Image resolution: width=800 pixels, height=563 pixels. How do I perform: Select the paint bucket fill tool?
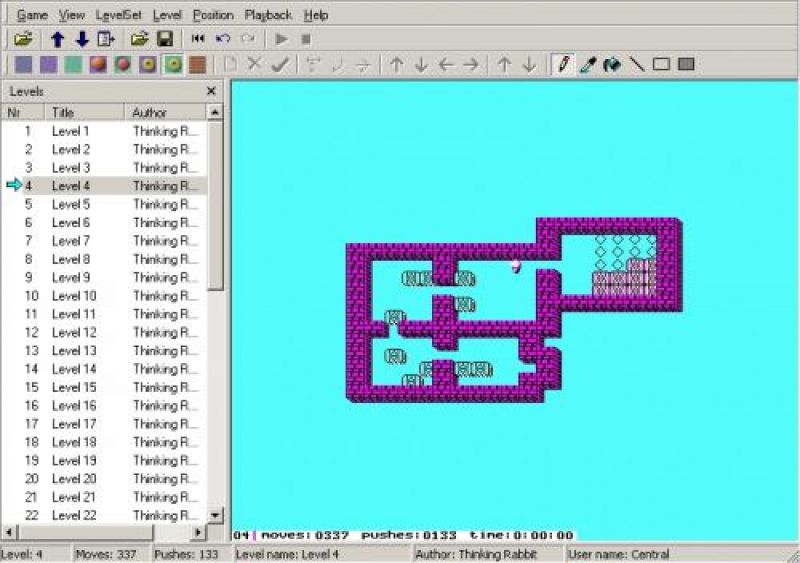click(612, 65)
